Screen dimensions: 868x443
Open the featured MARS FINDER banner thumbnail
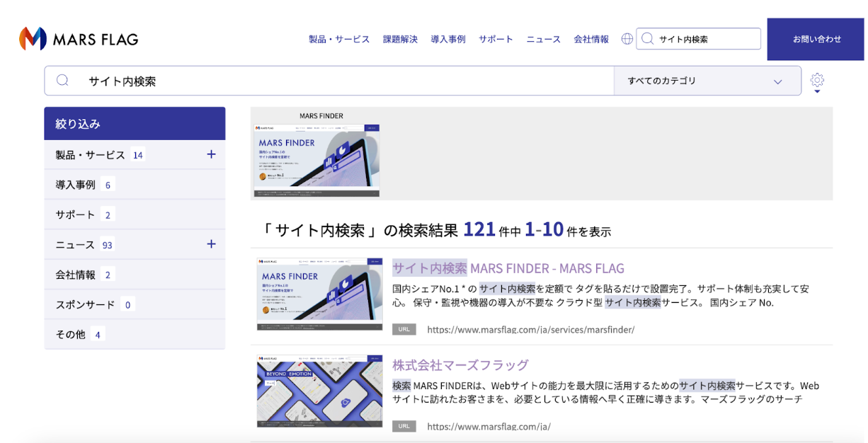tap(316, 161)
